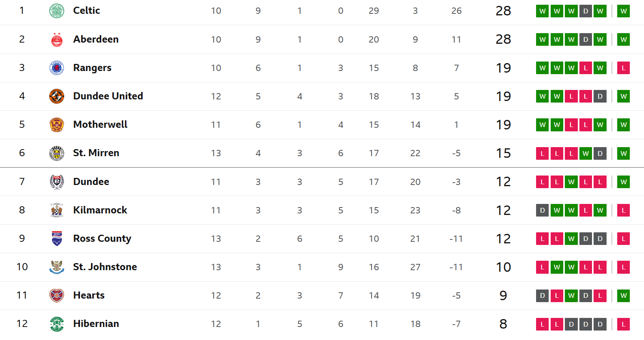Click the Celtic club crest
This screenshot has width=644, height=340.
pos(57,11)
